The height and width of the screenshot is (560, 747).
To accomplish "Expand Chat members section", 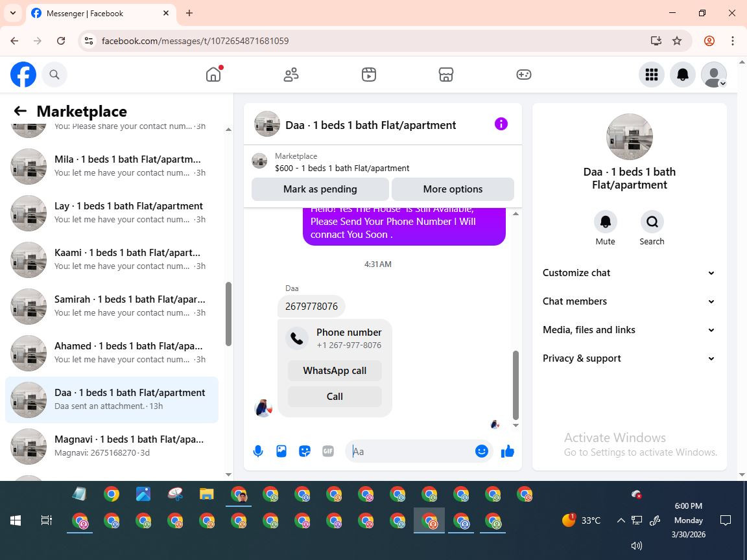I will click(x=630, y=301).
